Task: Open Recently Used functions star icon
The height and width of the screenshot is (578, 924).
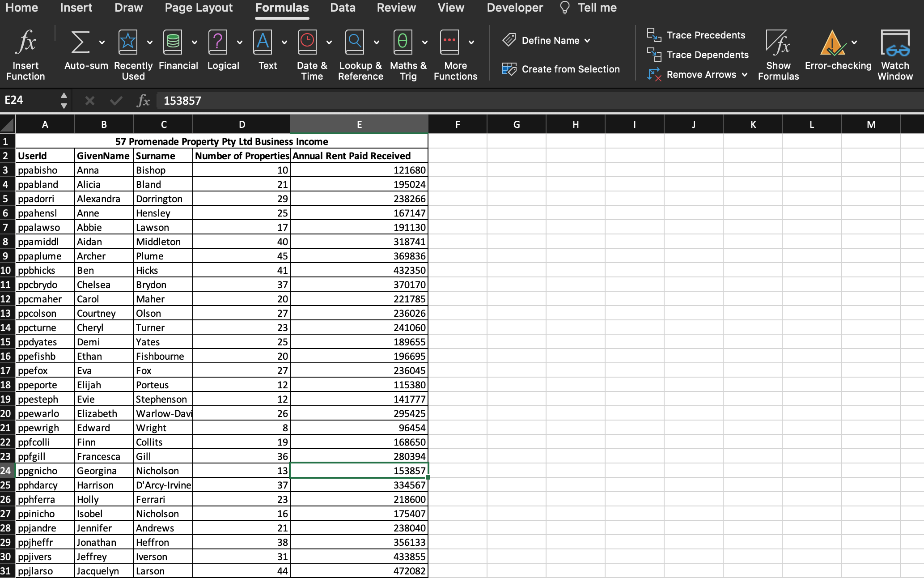Action: [x=127, y=42]
